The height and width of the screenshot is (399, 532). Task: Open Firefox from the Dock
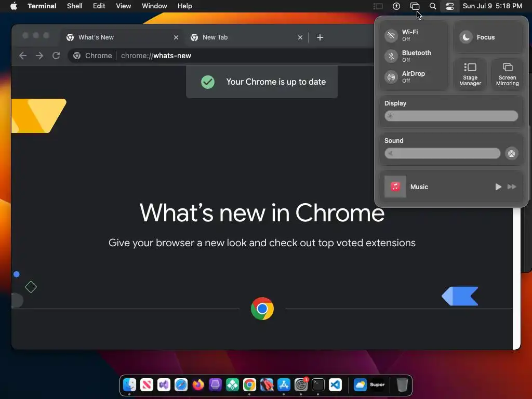click(198, 385)
